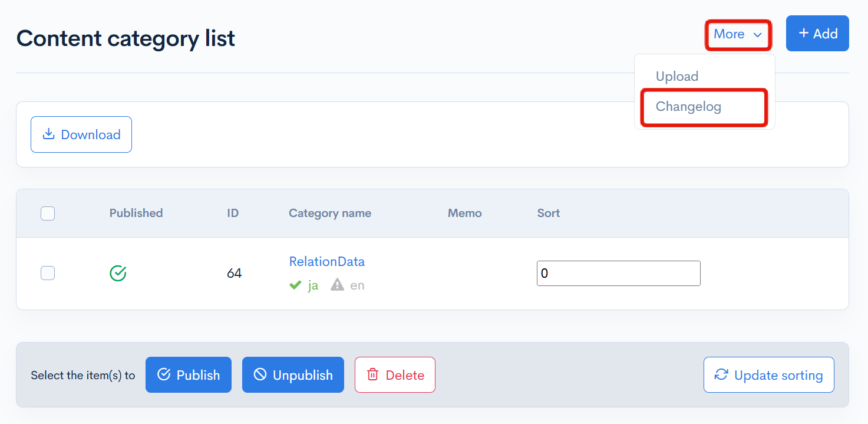Toggle the select-all checkbox in table header
Image resolution: width=868 pixels, height=424 pixels.
click(x=48, y=213)
